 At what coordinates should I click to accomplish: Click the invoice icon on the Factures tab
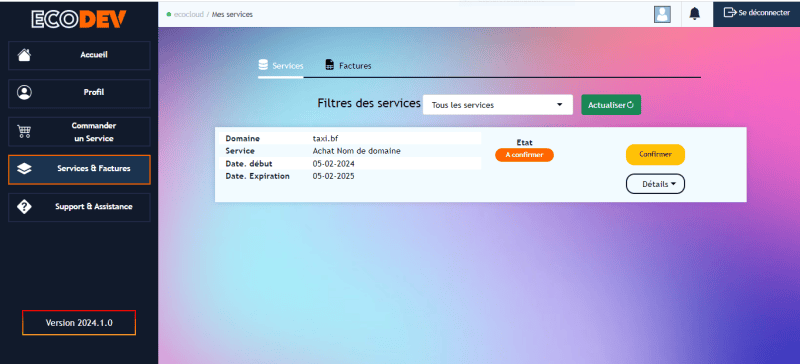point(330,65)
